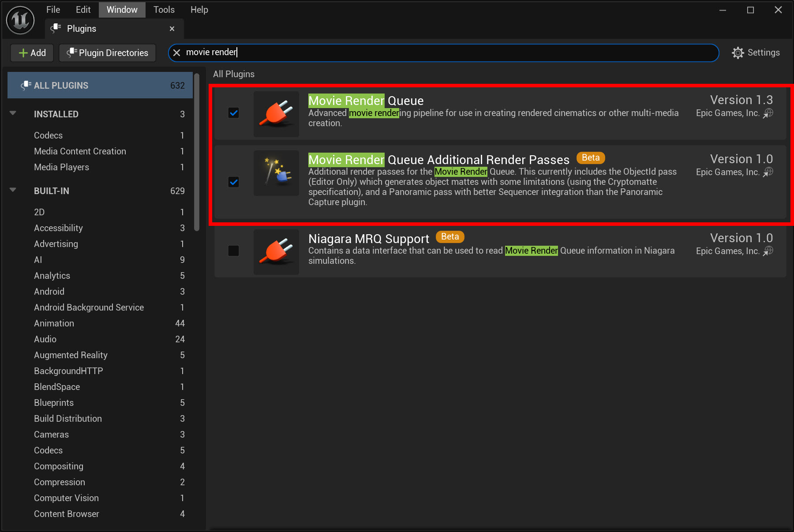This screenshot has height=532, width=794.
Task: Click the Plugins tab icon
Action: pos(56,29)
